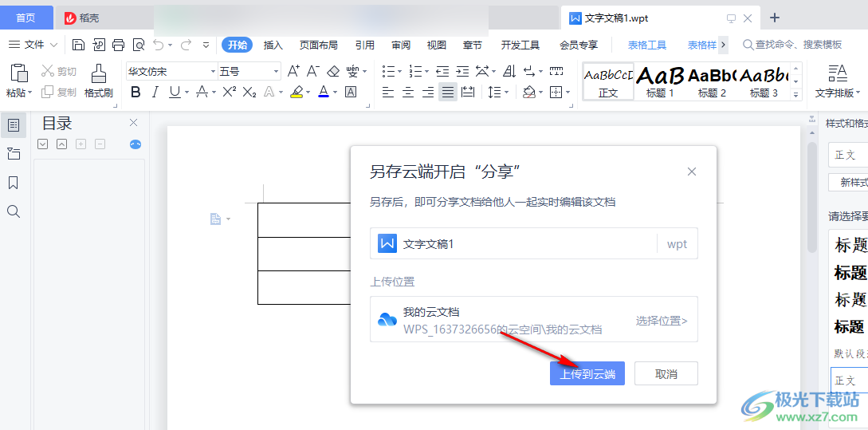Apply right text alignment
Viewport: 868px width, 430px height.
428,92
